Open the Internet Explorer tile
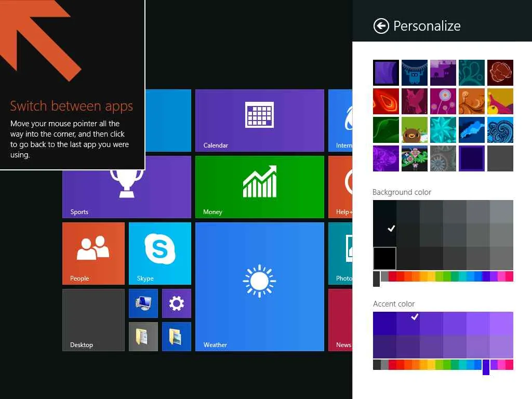 coord(340,121)
